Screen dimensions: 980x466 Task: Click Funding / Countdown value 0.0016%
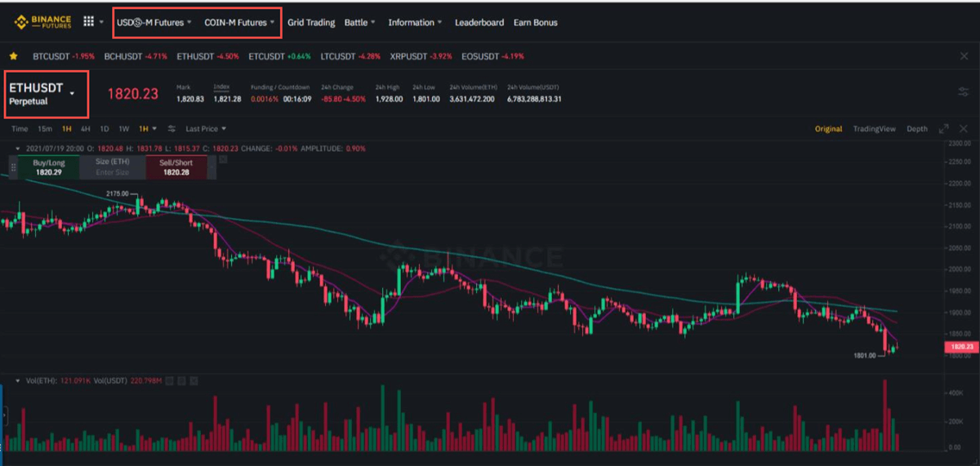point(264,99)
